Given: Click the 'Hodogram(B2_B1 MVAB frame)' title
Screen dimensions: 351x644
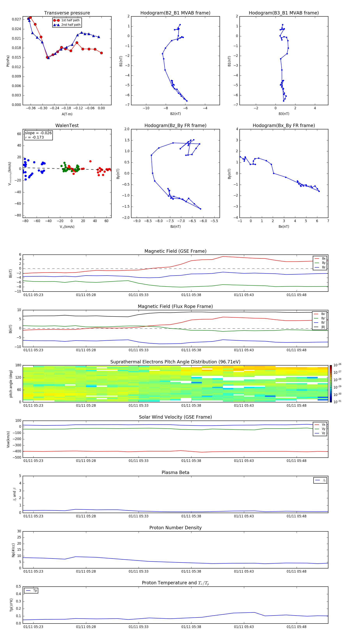Looking at the screenshot, I should coord(175,13).
